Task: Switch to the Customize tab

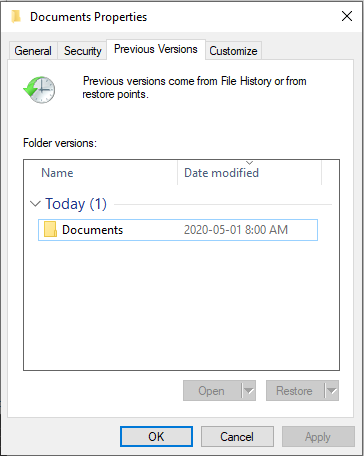Action: [x=233, y=51]
